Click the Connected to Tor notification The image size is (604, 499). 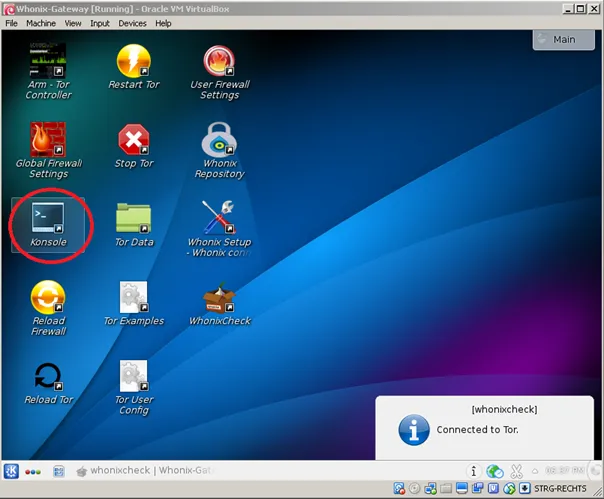click(x=485, y=428)
